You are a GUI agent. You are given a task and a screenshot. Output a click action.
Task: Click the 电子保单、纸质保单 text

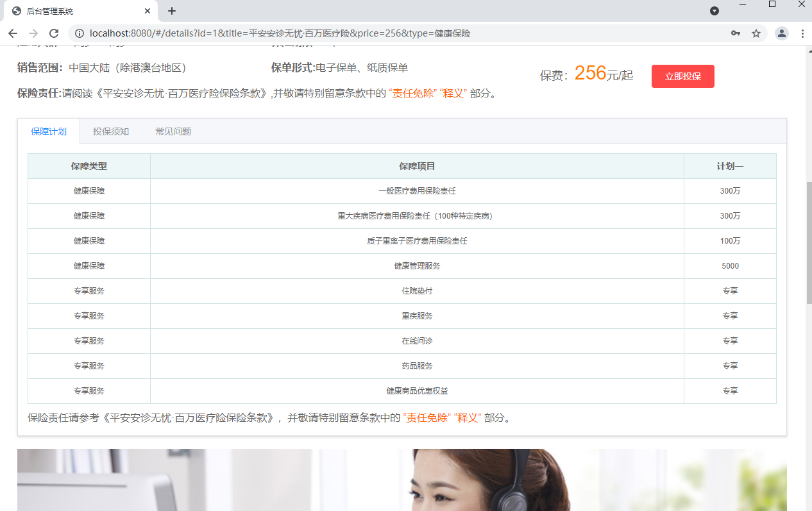click(362, 68)
